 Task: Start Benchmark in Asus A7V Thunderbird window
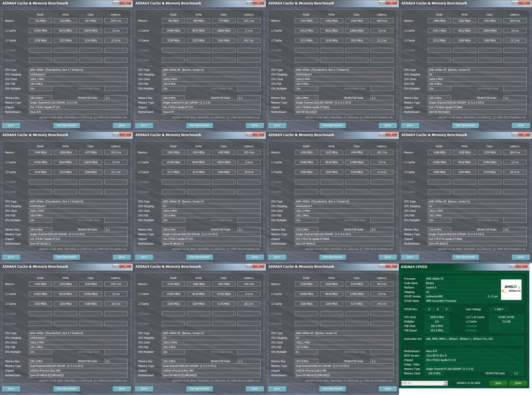click(66, 125)
